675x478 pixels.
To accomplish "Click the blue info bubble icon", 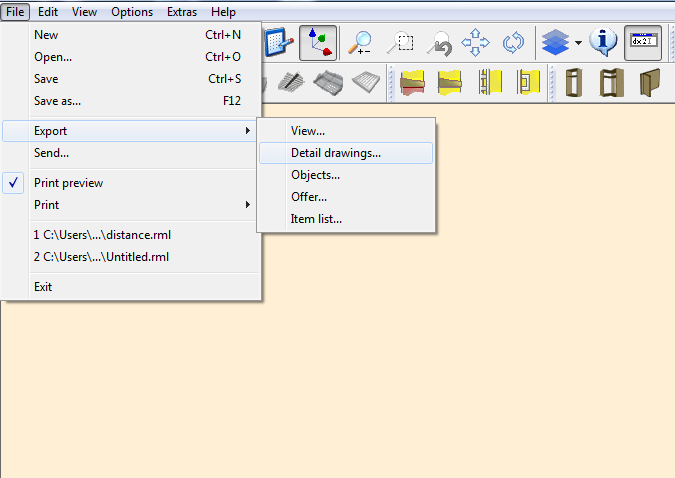I will [603, 43].
